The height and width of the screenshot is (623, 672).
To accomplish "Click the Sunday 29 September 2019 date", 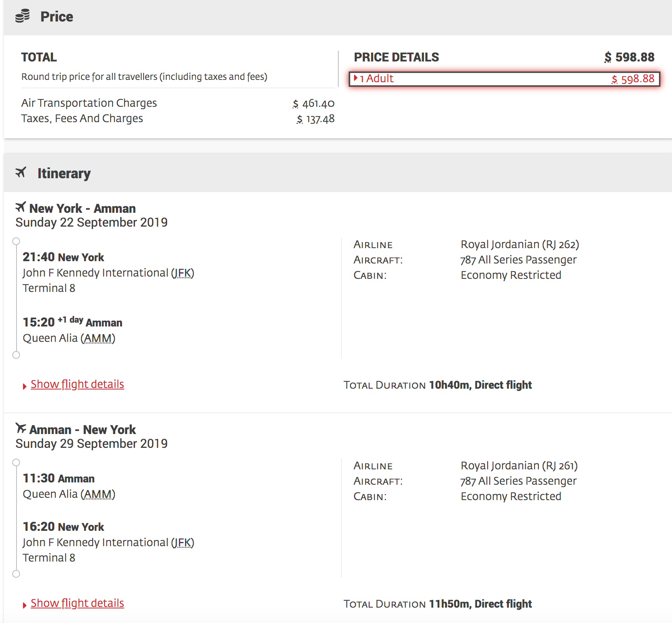I will 91,444.
